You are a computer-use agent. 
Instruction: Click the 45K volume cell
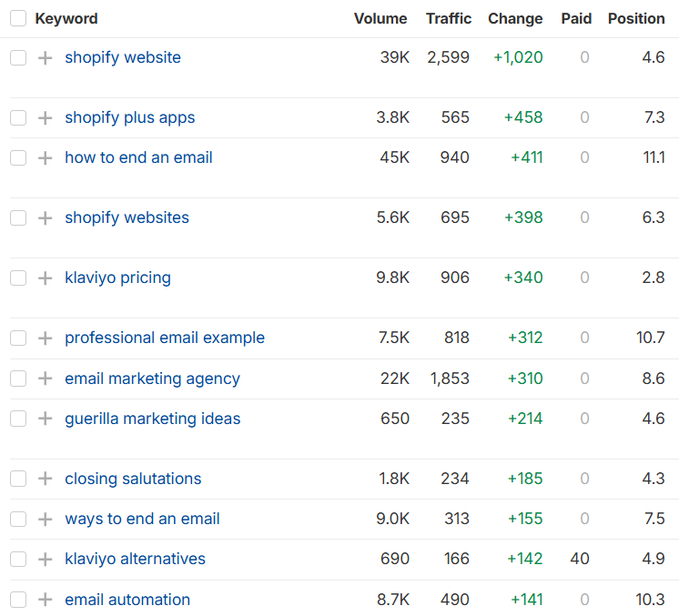394,157
